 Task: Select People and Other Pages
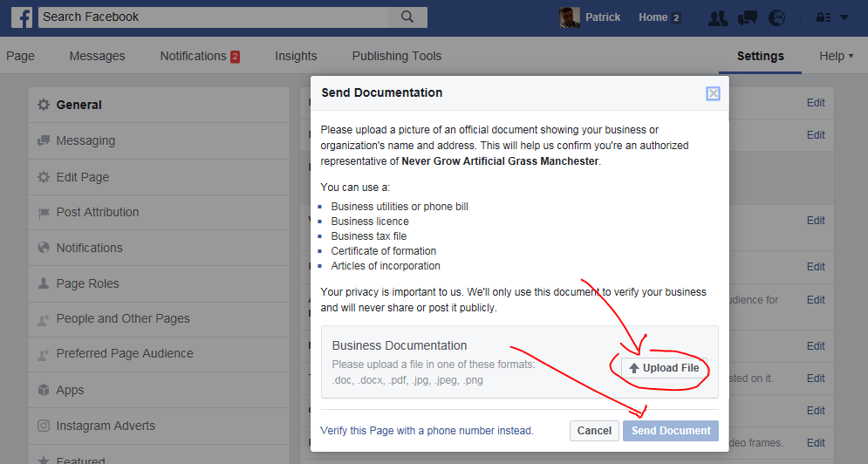[159, 318]
